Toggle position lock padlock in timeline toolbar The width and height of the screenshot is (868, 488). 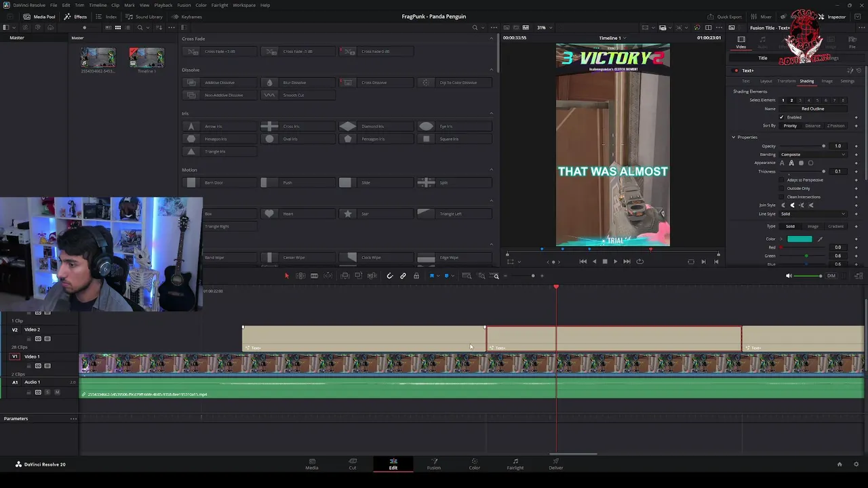tap(416, 276)
